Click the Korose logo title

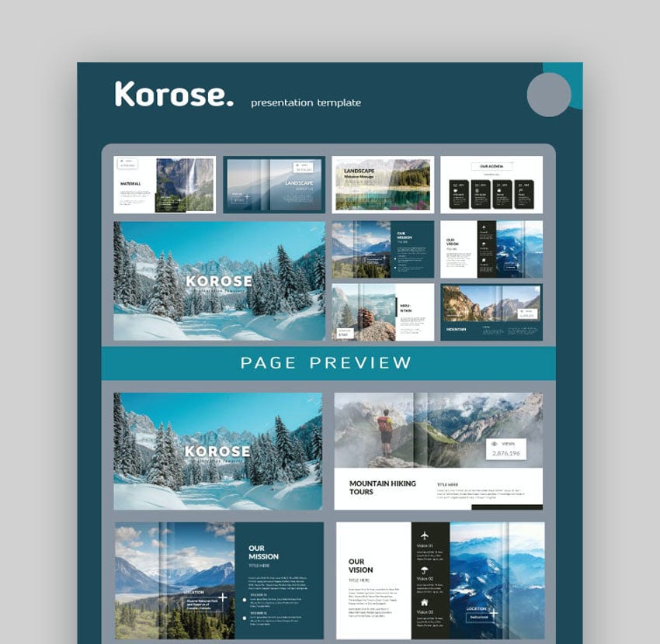tap(174, 95)
